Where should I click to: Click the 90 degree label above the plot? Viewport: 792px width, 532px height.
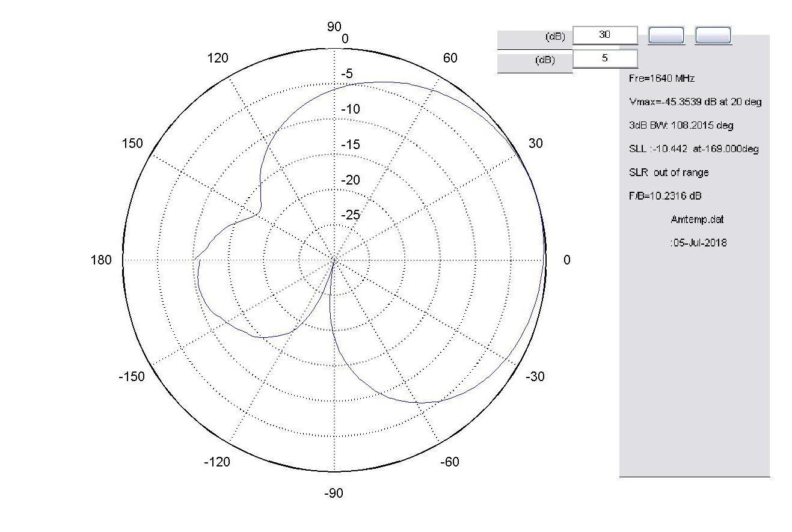coord(334,26)
